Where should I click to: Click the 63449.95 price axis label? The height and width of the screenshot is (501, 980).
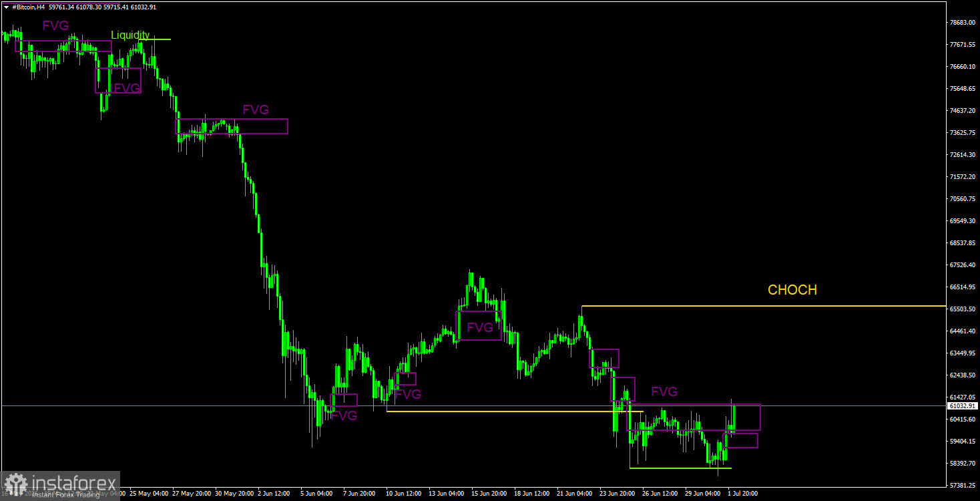pos(963,353)
